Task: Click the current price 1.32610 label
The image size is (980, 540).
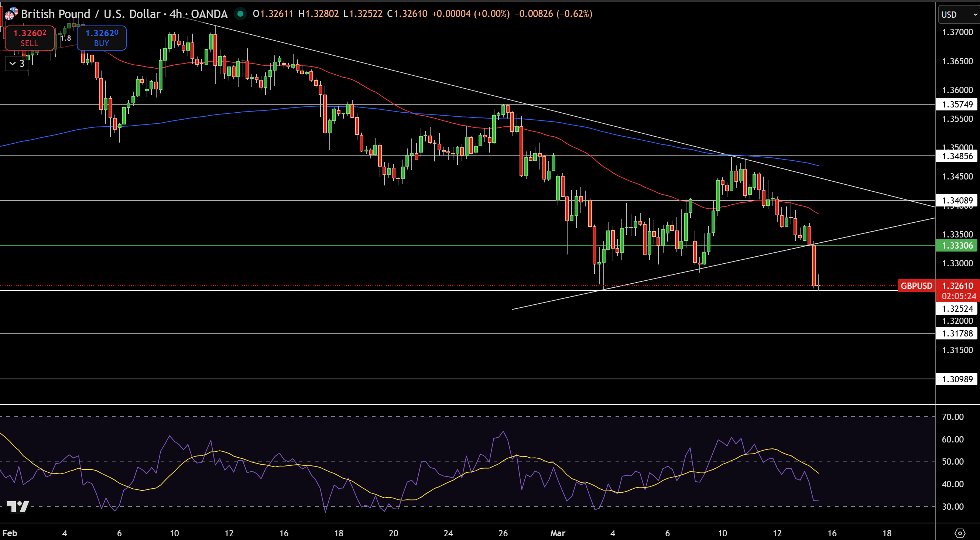Action: coord(957,286)
